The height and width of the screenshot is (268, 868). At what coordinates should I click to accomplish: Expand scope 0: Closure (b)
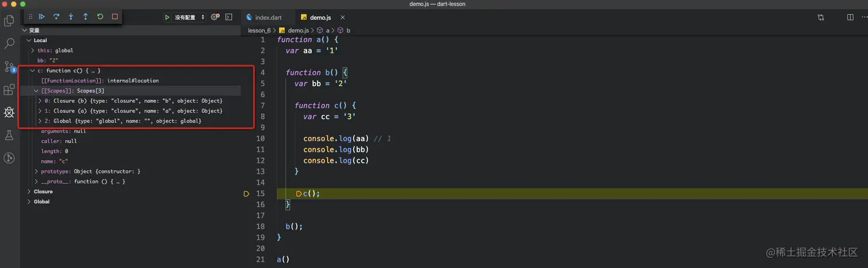click(40, 101)
